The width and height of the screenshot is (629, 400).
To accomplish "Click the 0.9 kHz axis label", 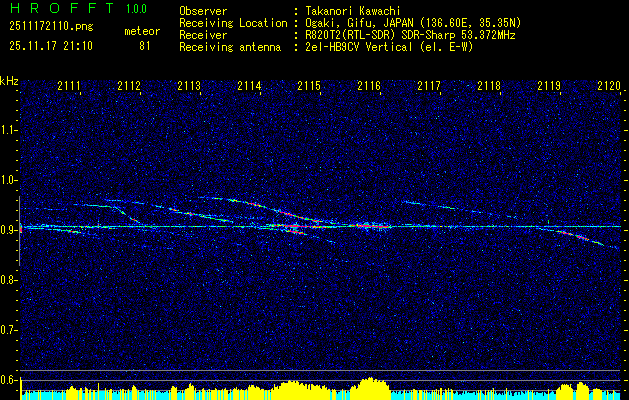I will [10, 230].
